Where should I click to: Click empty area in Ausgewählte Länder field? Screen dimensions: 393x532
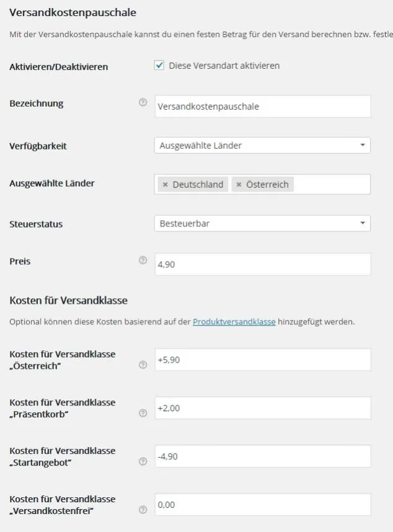pyautogui.click(x=331, y=185)
